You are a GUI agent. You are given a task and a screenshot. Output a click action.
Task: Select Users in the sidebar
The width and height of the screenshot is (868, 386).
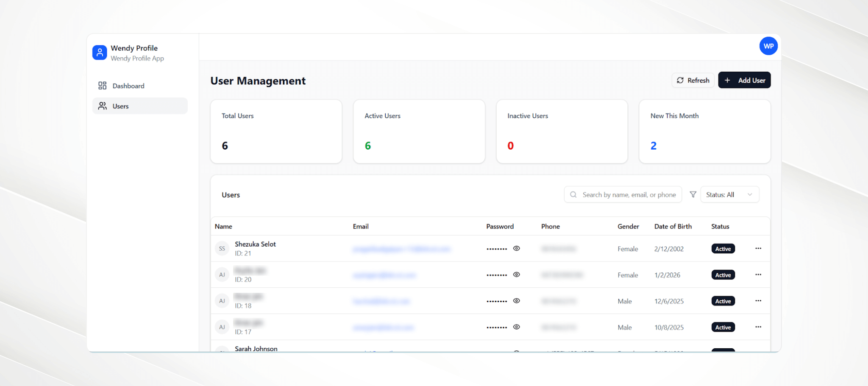[121, 106]
